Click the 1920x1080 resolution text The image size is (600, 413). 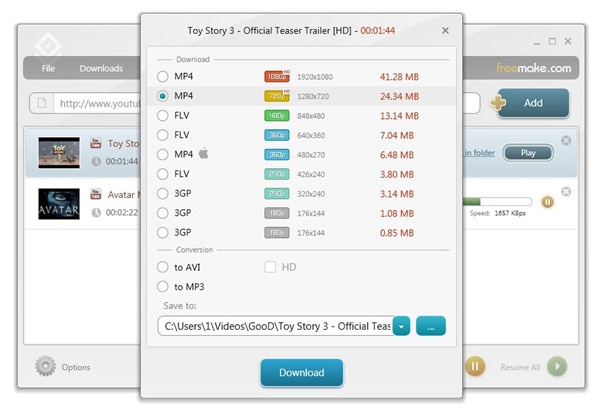tap(315, 77)
